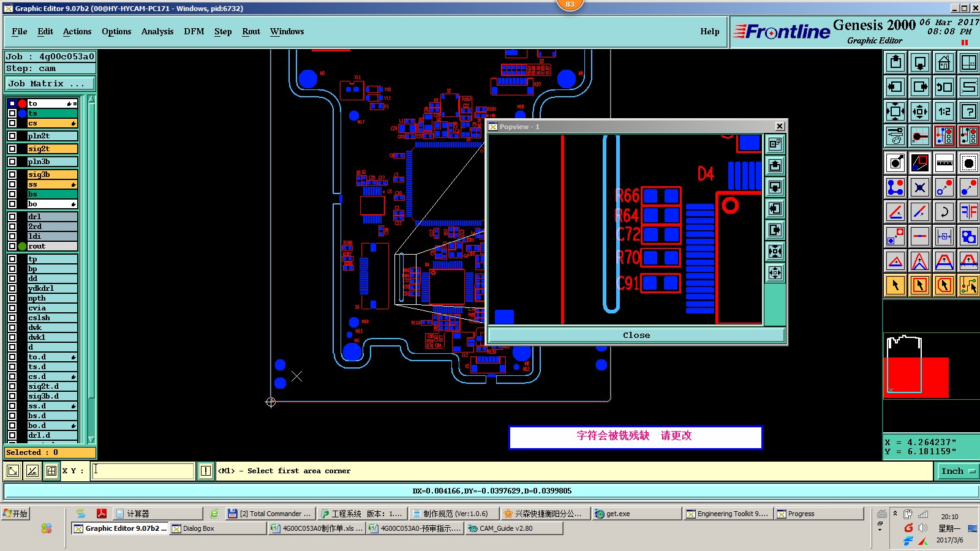Screen dimensions: 980x551
Task: Open the File menu
Action: pos(20,32)
